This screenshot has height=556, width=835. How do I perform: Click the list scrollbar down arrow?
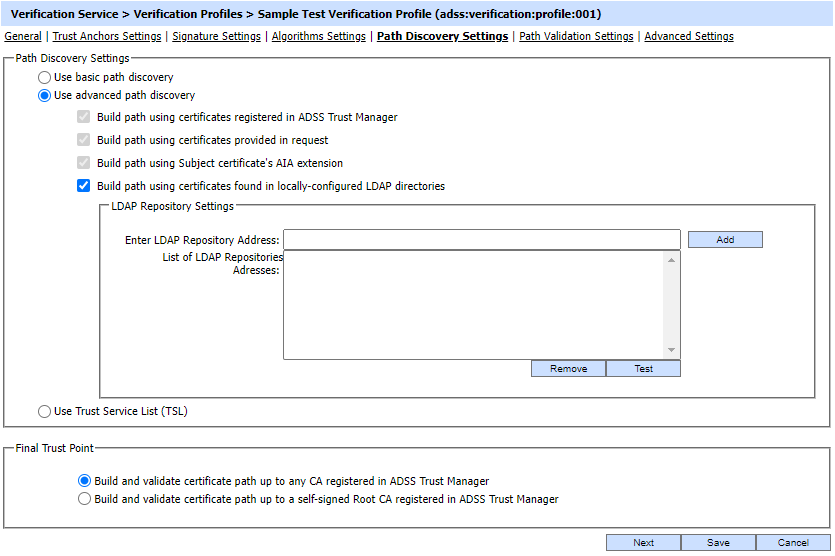pos(672,350)
